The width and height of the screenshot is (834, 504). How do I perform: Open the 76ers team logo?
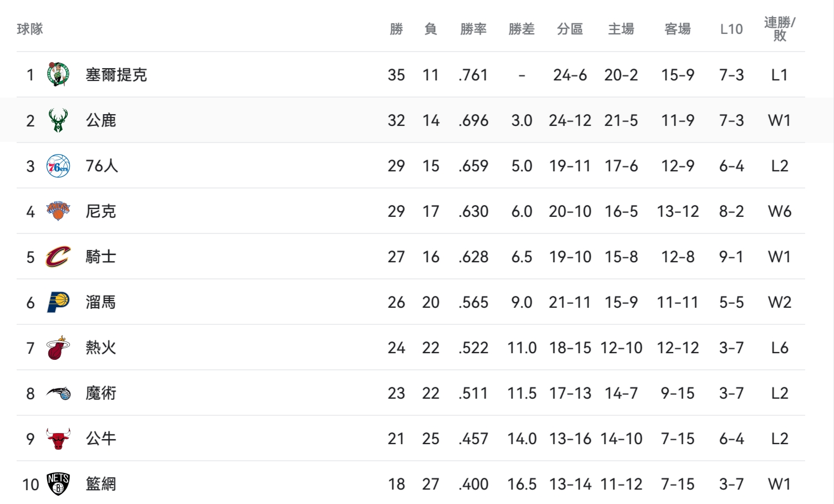coord(58,166)
